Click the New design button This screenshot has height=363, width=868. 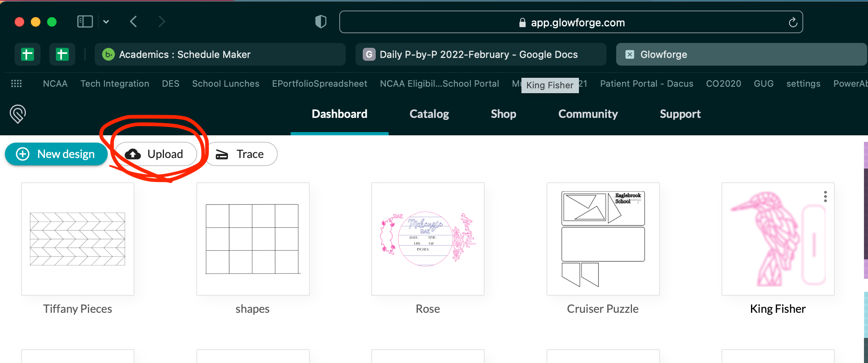[x=56, y=154]
